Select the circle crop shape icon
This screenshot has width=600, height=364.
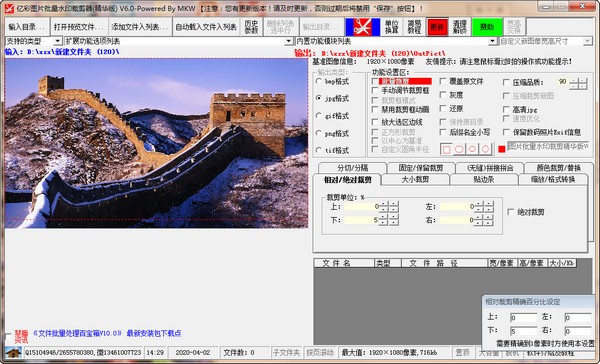(x=485, y=149)
